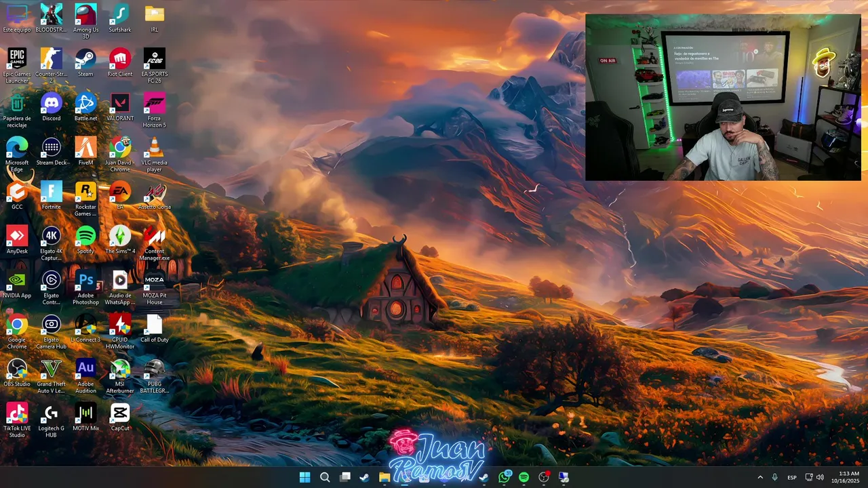Select the PUBG BATTLEGROUNDS shortcut

point(155,376)
